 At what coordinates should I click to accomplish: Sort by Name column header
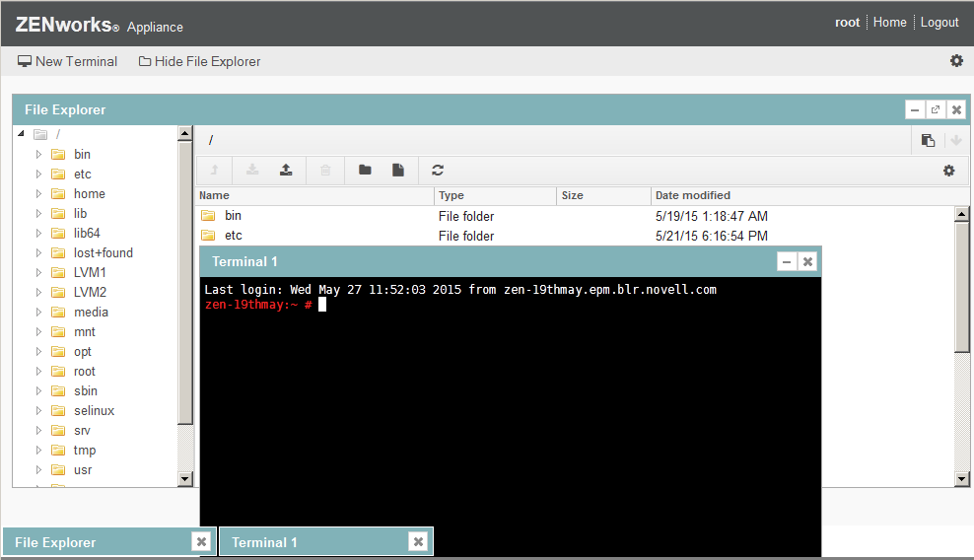(314, 195)
